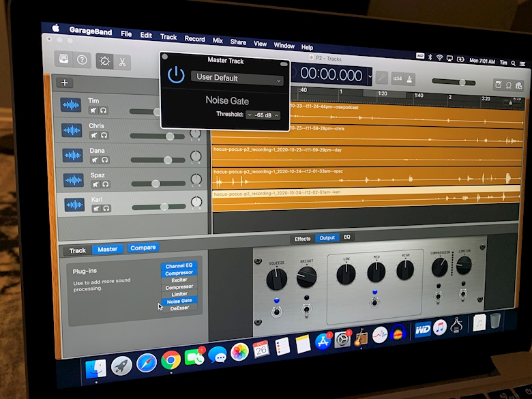This screenshot has height=399, width=532.
Task: Mute the Spaz track
Action: (95, 184)
